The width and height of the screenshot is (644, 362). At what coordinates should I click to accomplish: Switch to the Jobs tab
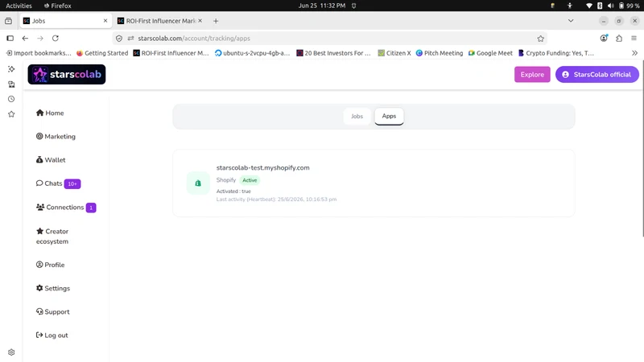click(x=357, y=116)
